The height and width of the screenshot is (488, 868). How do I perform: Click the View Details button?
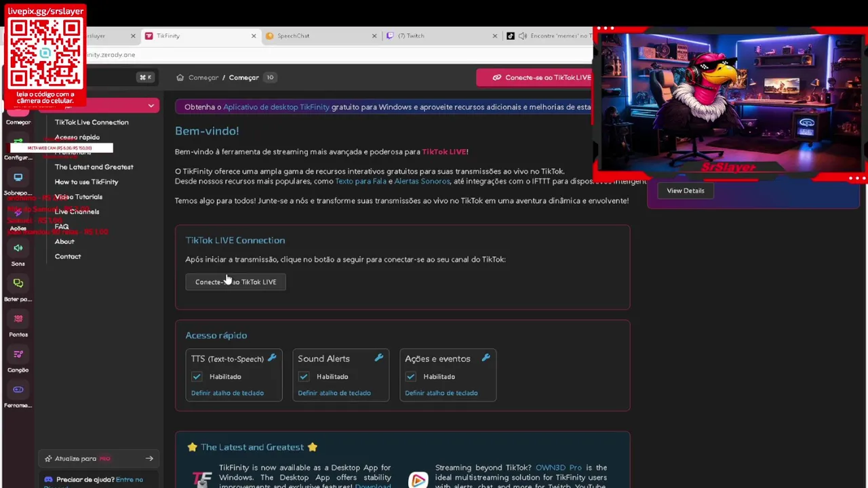click(686, 190)
